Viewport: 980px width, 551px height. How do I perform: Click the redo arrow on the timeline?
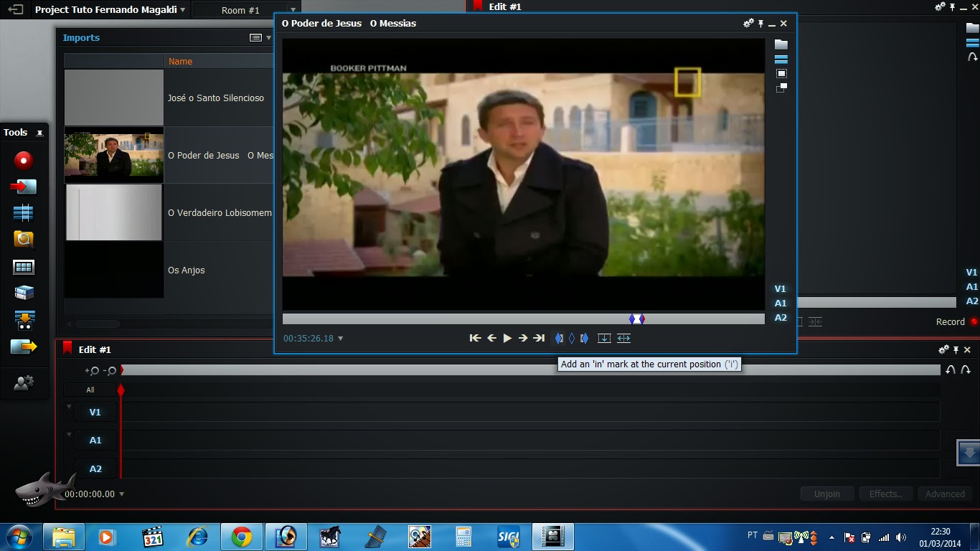click(x=966, y=369)
